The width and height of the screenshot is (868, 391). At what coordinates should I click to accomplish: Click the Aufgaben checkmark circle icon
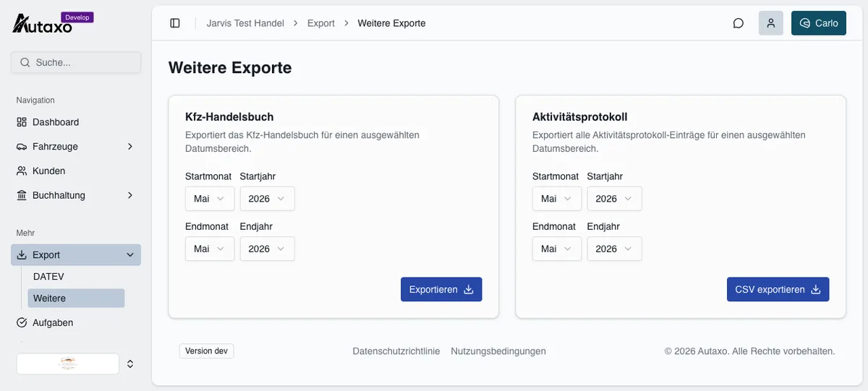(x=22, y=322)
